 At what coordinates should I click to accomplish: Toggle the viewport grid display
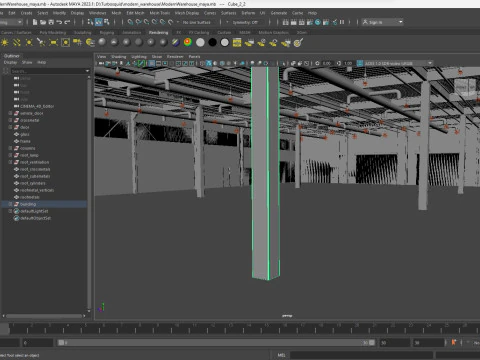pyautogui.click(x=151, y=63)
